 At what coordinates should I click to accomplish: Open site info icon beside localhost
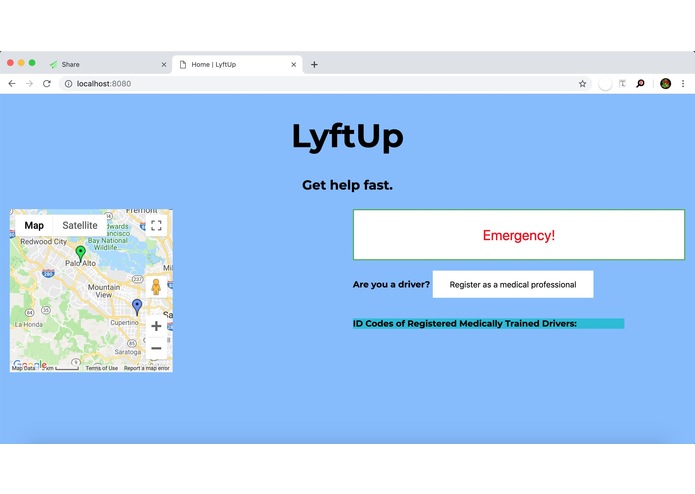[x=68, y=84]
